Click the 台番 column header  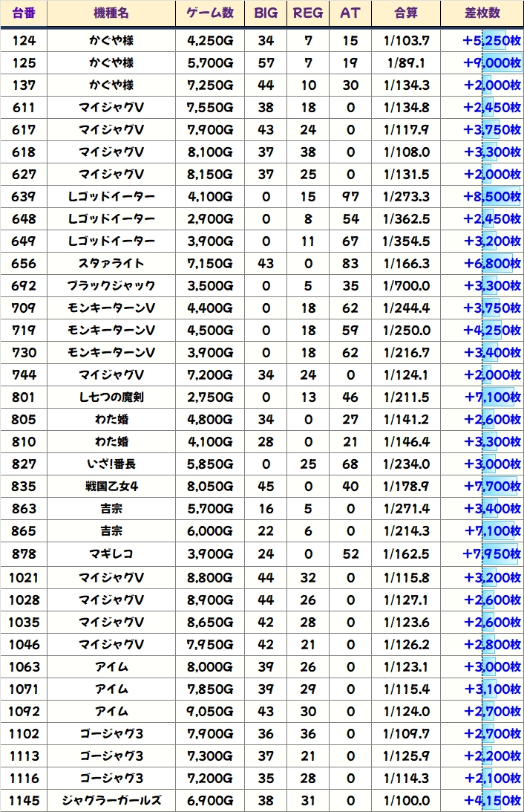[x=24, y=13]
